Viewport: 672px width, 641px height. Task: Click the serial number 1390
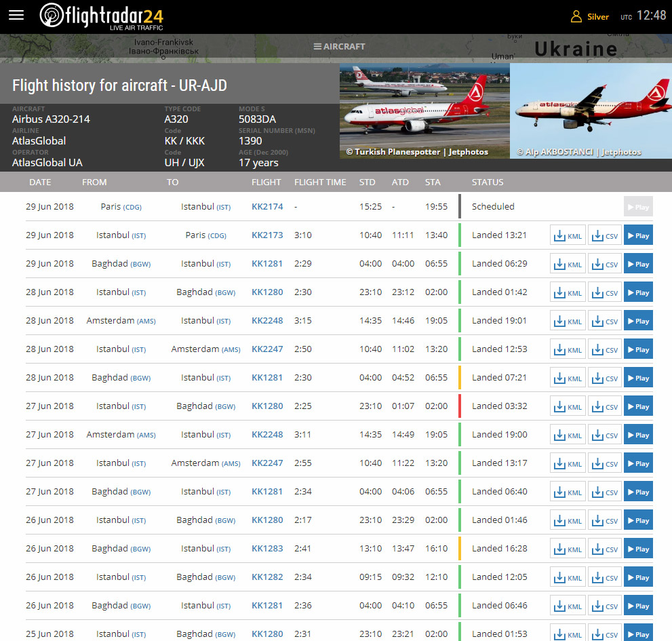point(250,141)
